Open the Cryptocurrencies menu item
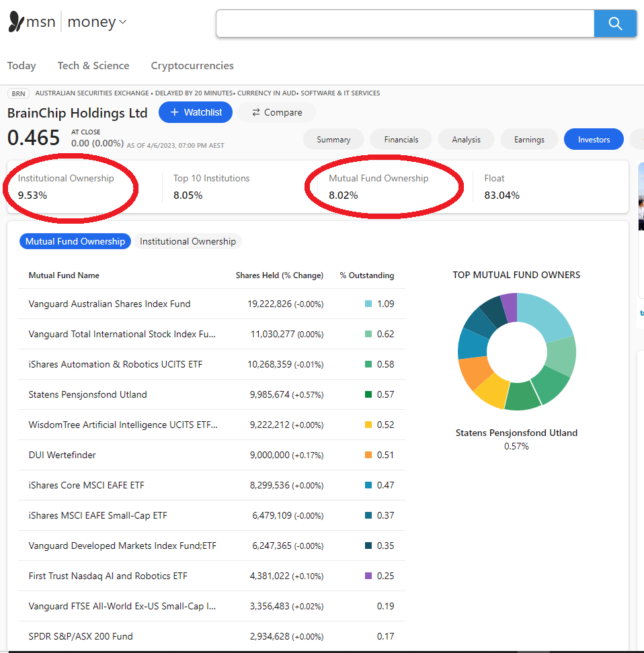 [192, 66]
